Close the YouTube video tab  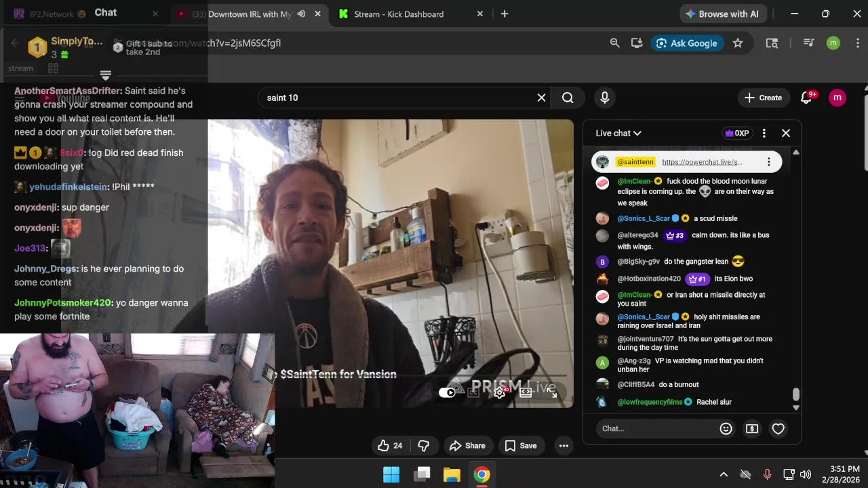[317, 14]
